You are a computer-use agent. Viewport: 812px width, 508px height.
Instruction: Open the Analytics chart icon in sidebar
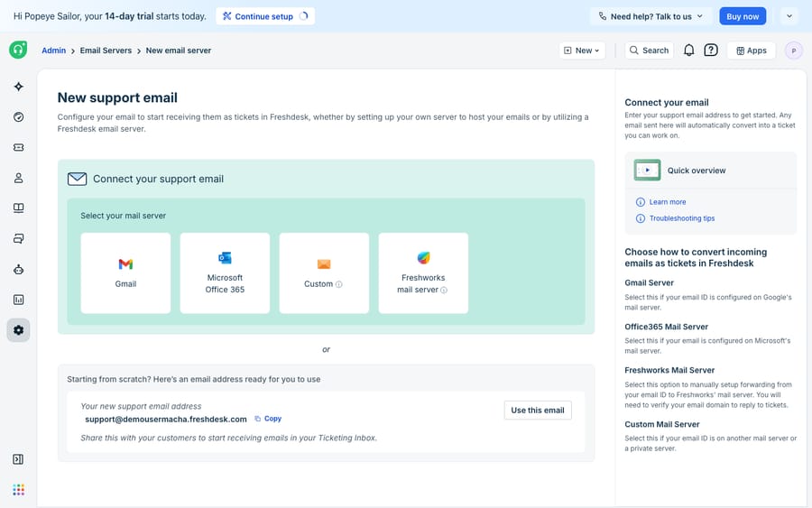[19, 300]
